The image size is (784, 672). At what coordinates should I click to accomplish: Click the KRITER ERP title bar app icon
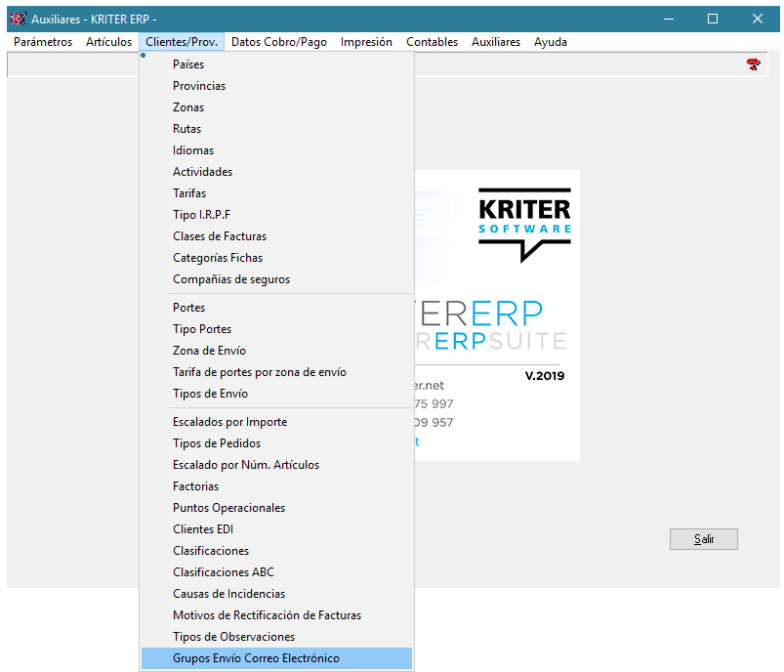click(x=18, y=19)
